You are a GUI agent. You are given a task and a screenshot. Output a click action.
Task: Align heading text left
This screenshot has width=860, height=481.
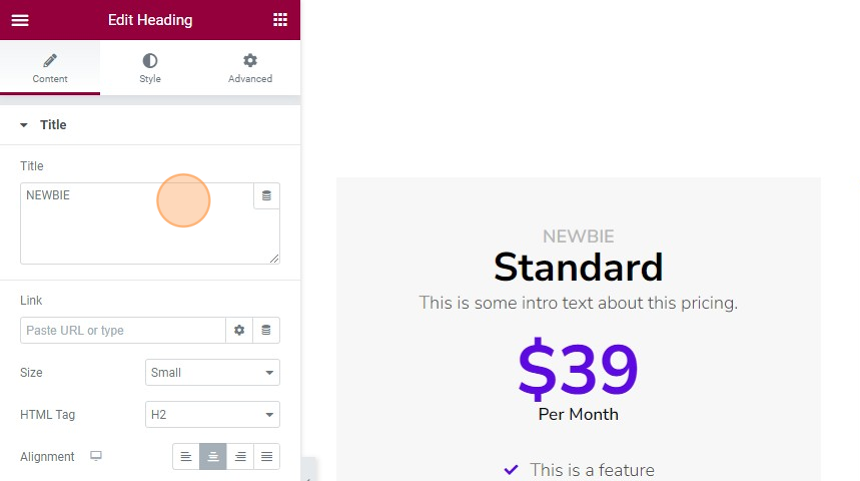point(186,456)
